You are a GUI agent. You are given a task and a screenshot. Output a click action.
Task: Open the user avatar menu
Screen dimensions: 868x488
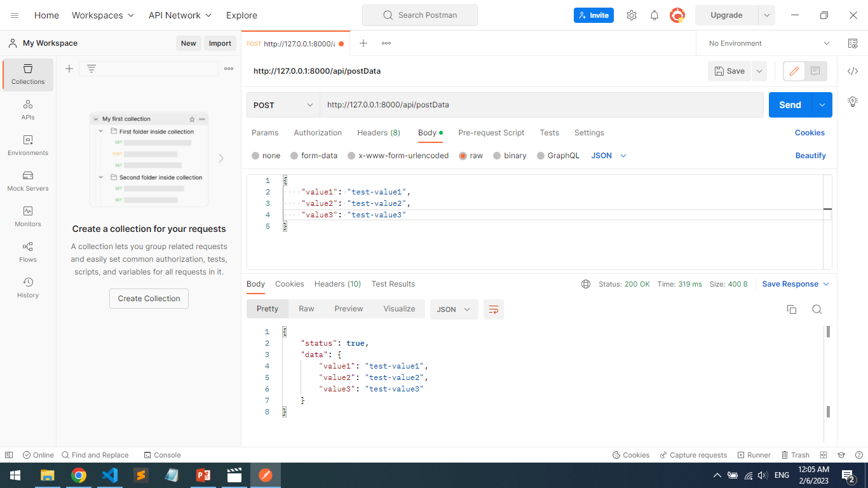point(677,15)
